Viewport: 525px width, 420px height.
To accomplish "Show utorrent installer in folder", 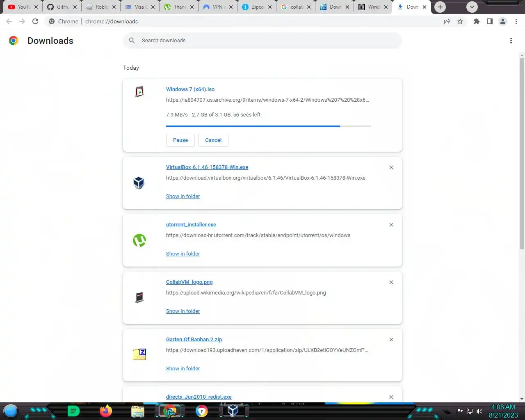I will tap(183, 253).
